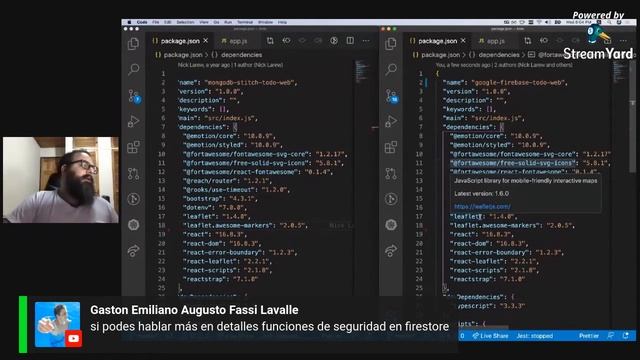
Task: Open the Help menu in menu bar
Action: (x=282, y=22)
